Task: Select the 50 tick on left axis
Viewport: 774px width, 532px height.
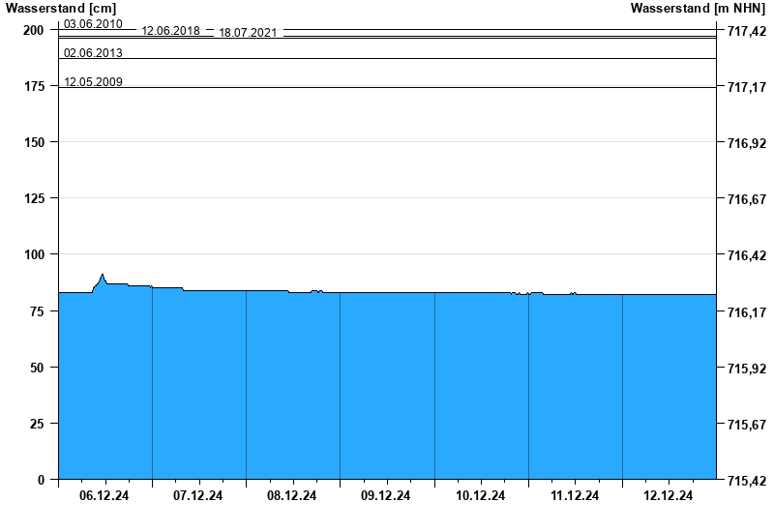Action: point(38,368)
